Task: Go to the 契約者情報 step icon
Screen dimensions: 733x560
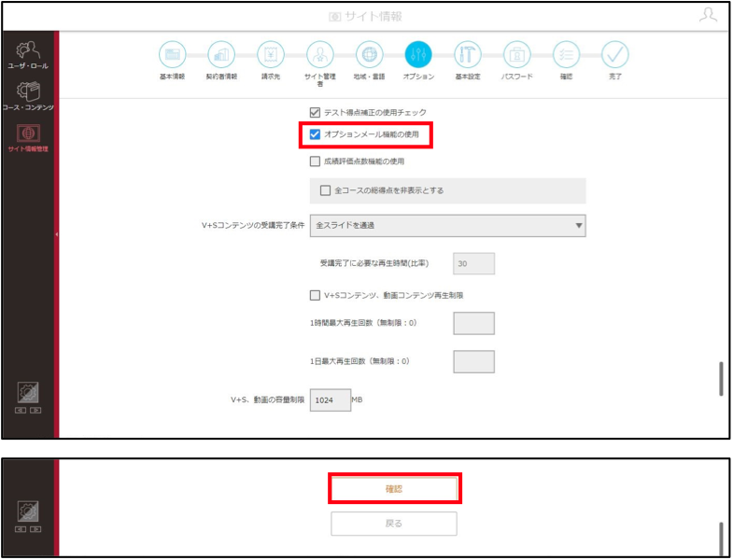Action: [221, 55]
